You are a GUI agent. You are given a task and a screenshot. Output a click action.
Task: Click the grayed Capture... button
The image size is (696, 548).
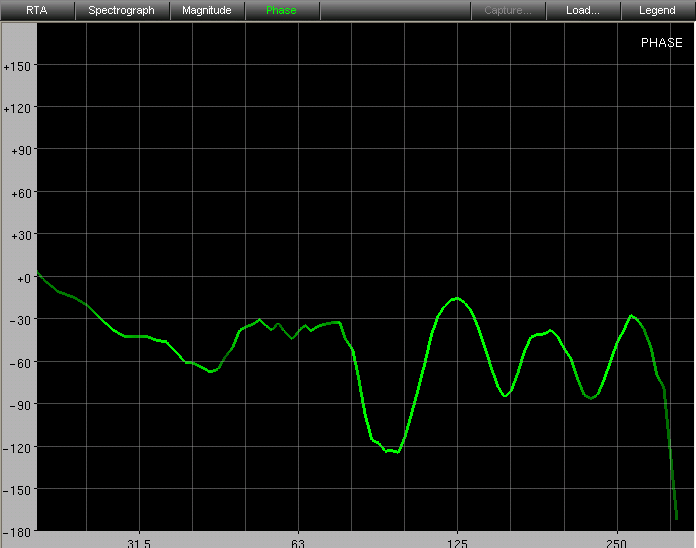[508, 10]
